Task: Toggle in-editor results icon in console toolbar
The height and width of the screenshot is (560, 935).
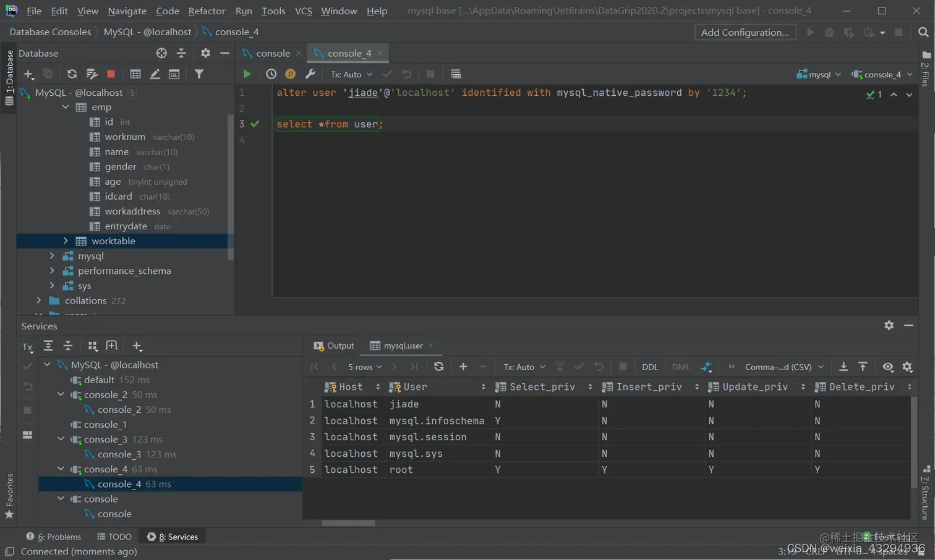Action: click(456, 74)
